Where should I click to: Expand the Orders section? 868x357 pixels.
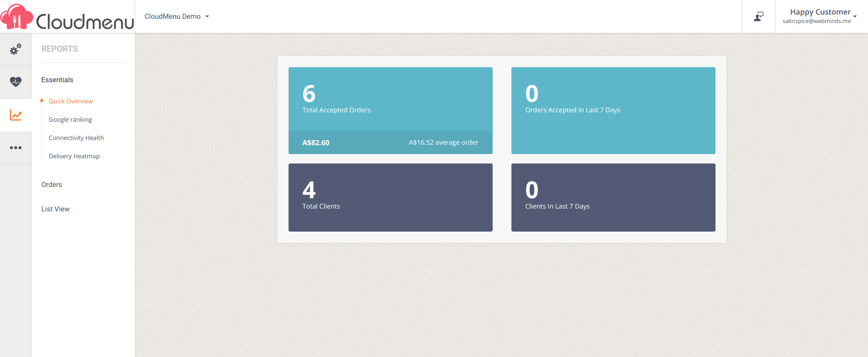pos(52,185)
